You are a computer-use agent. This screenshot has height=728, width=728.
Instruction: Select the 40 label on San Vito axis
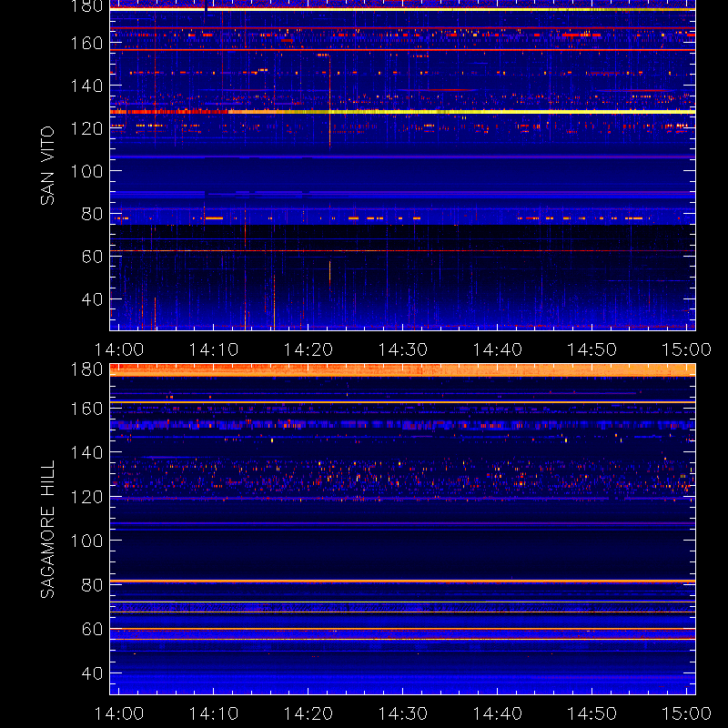[x=92, y=299]
